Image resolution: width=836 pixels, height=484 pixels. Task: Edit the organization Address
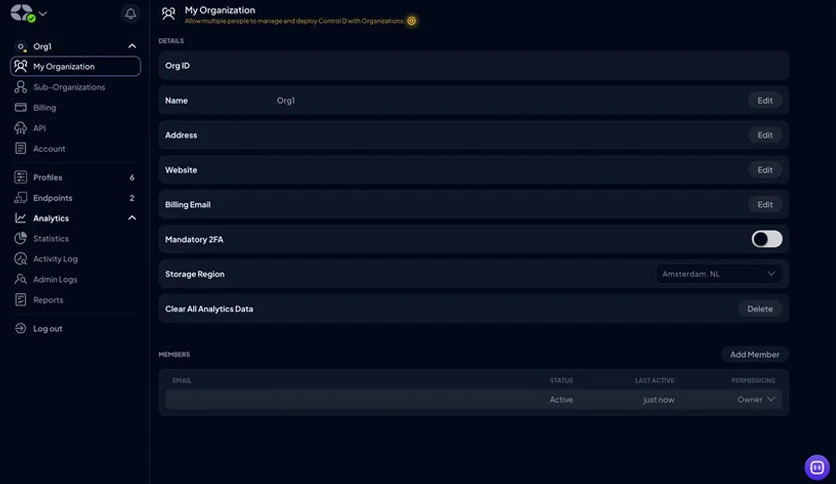pyautogui.click(x=765, y=135)
